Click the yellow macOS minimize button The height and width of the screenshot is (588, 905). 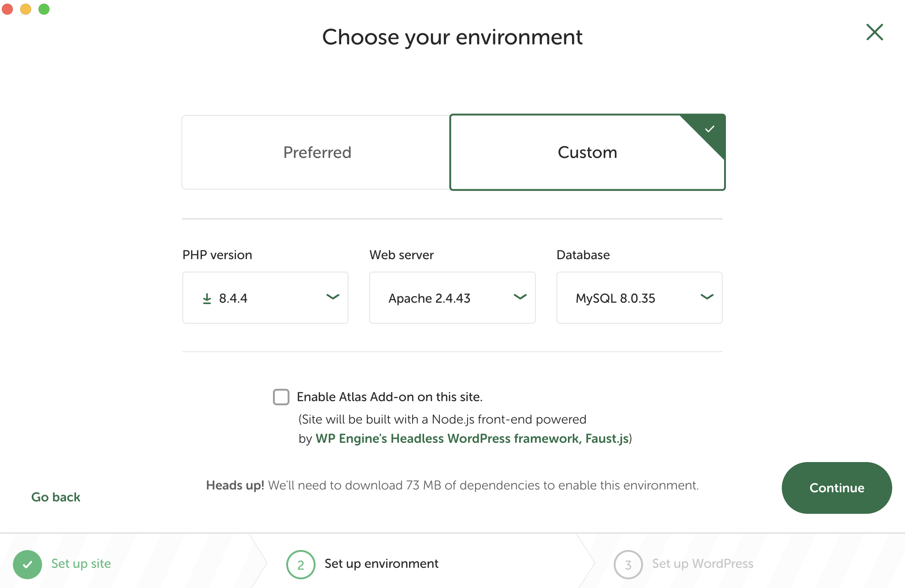point(26,9)
